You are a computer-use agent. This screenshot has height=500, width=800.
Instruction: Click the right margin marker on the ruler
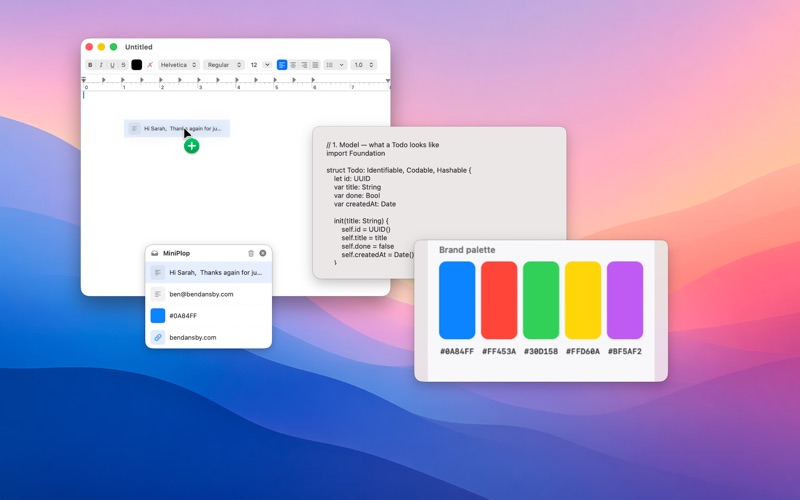point(388,81)
